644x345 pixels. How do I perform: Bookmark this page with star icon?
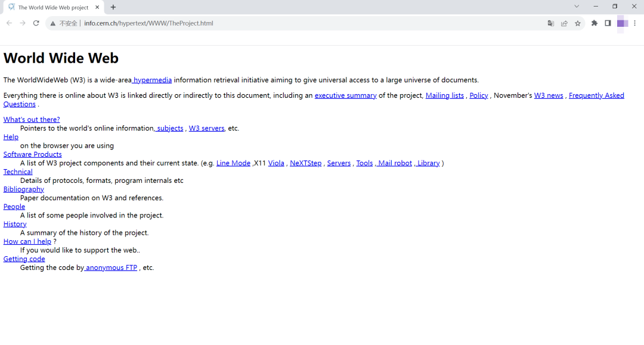click(x=577, y=23)
